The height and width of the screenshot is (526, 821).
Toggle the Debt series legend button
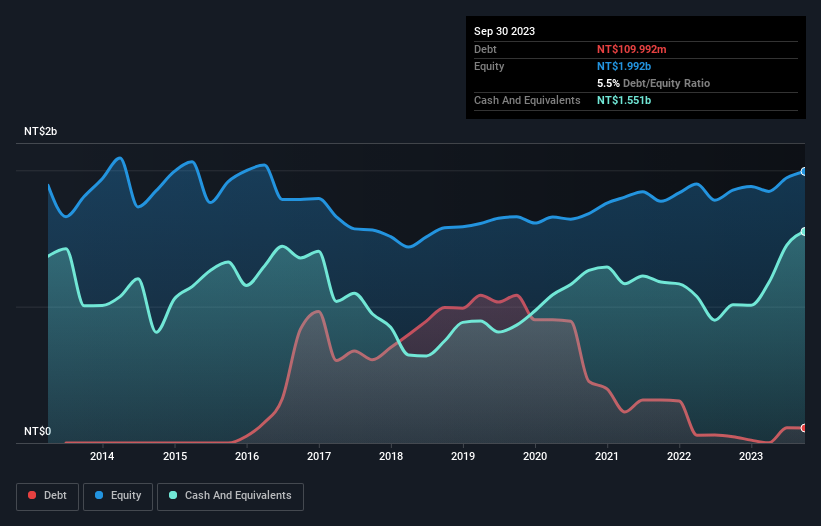coord(48,496)
